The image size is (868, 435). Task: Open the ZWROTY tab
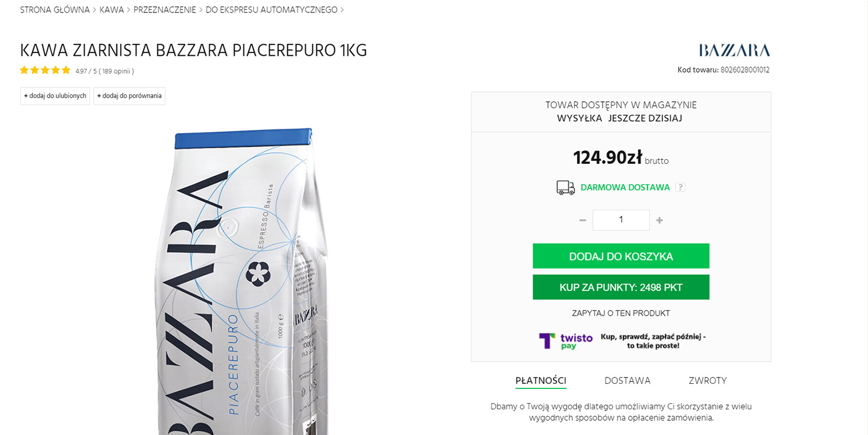click(x=708, y=380)
